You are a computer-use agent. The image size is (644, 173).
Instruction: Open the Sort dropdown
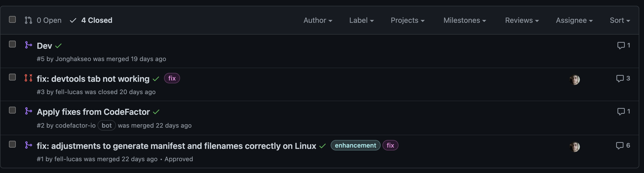(x=620, y=20)
